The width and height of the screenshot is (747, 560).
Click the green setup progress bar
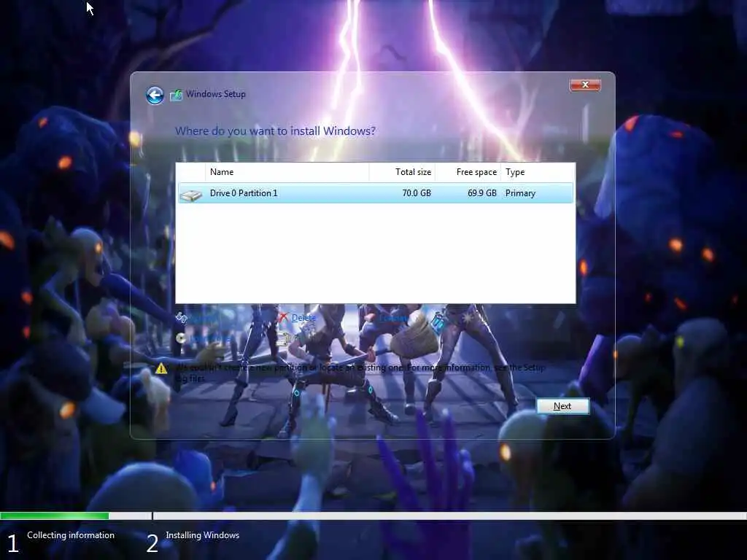tap(54, 516)
